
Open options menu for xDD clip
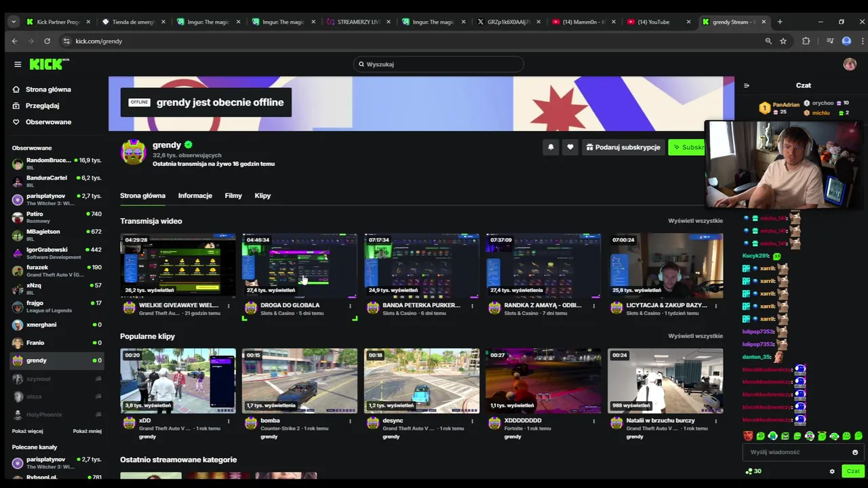tap(229, 421)
